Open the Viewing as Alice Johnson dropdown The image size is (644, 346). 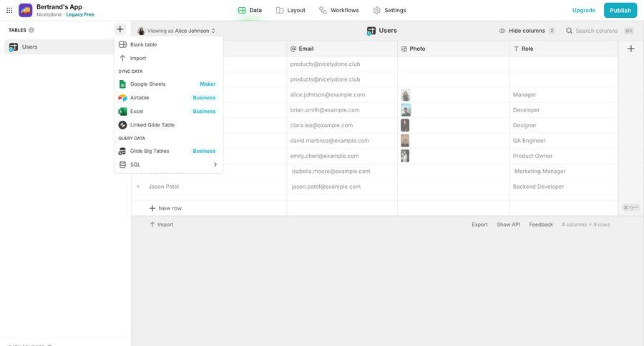point(177,31)
